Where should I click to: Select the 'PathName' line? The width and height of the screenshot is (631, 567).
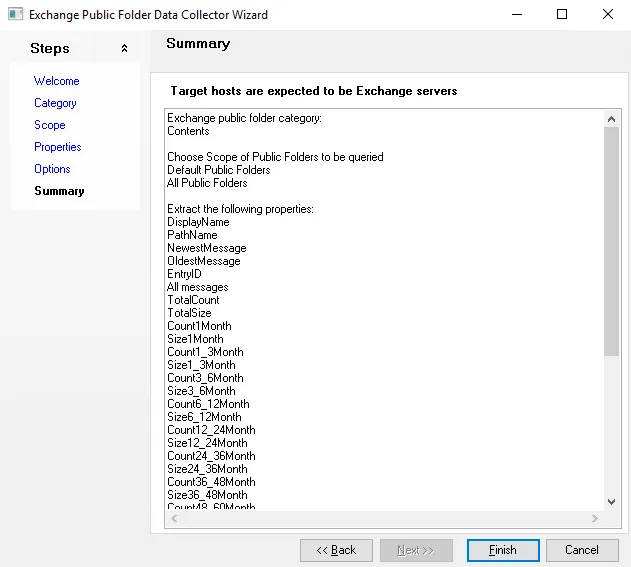tap(192, 235)
